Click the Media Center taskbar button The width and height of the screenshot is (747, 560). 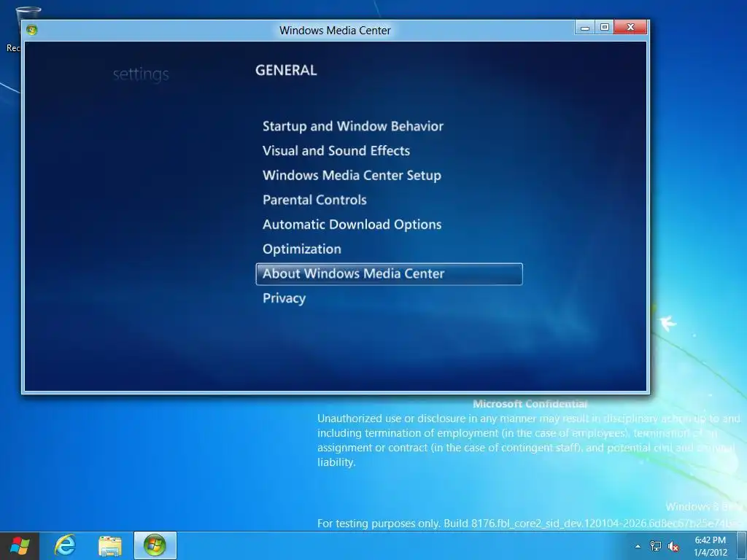pos(155,545)
